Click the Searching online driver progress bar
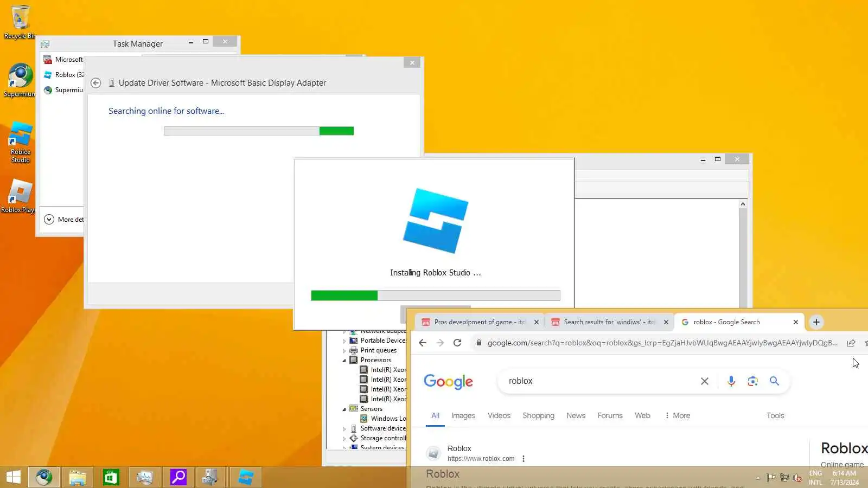This screenshot has width=868, height=488. [x=259, y=131]
